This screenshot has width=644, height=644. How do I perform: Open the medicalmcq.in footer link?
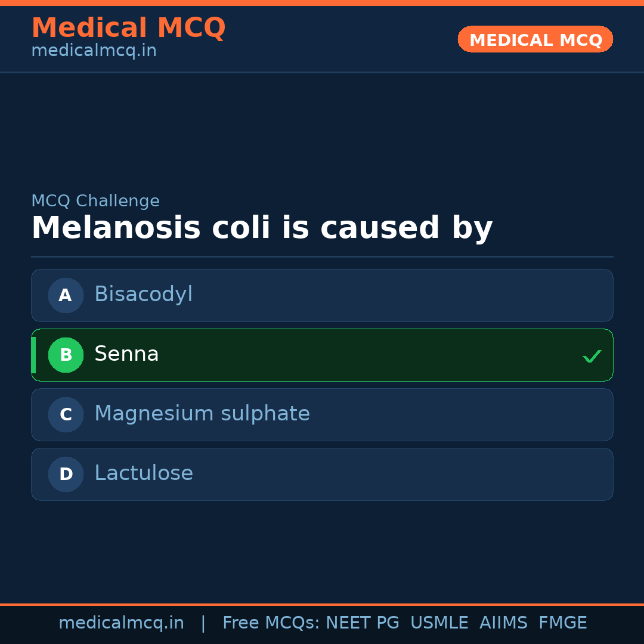pyautogui.click(x=121, y=623)
